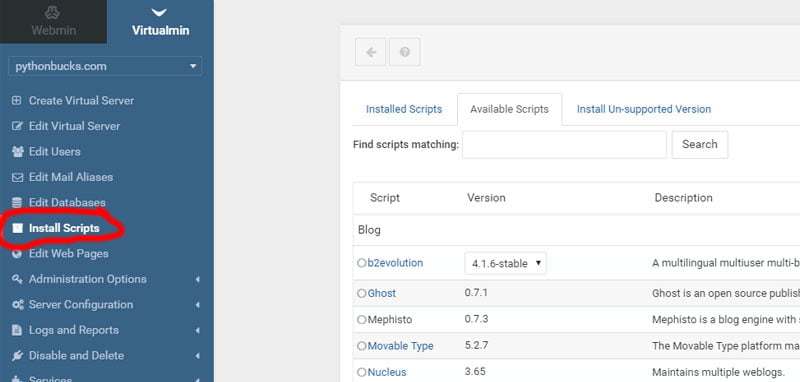Switch to the Webmin tab
Screen dimensions: 800x382
pyautogui.click(x=54, y=22)
